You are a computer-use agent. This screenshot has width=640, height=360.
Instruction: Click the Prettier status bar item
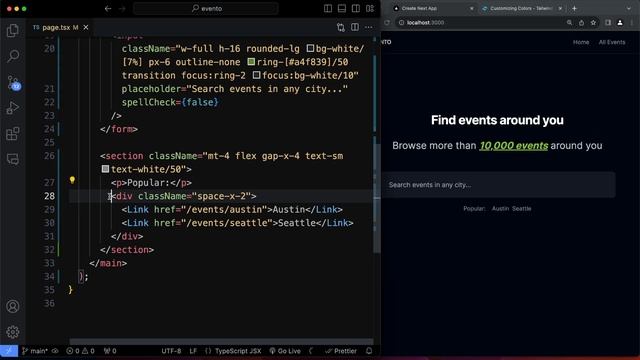[x=341, y=351]
